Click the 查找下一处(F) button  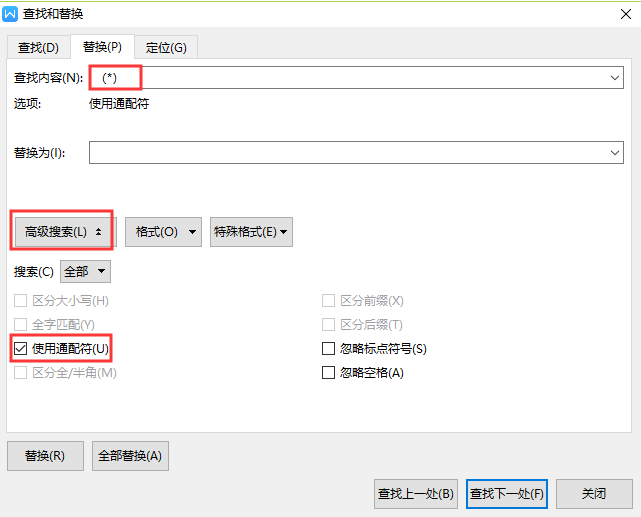pyautogui.click(x=507, y=494)
